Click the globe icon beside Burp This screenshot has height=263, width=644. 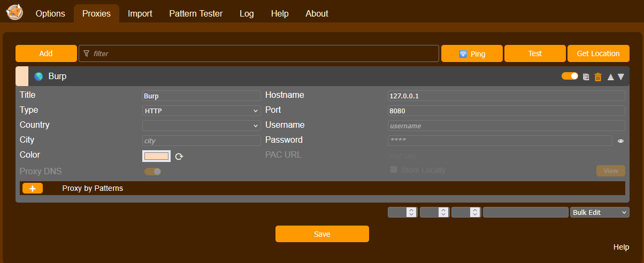click(x=39, y=76)
